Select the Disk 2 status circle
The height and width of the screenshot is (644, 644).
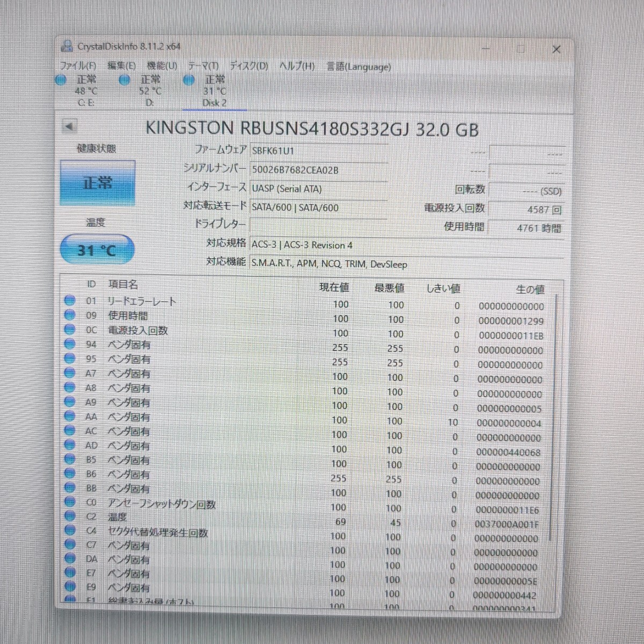[189, 80]
